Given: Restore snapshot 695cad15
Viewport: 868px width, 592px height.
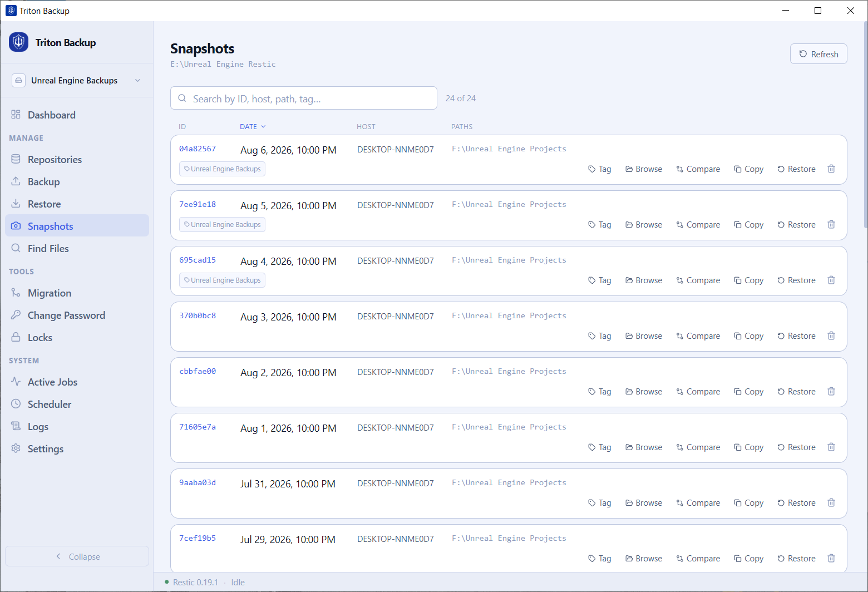Looking at the screenshot, I should tap(796, 280).
